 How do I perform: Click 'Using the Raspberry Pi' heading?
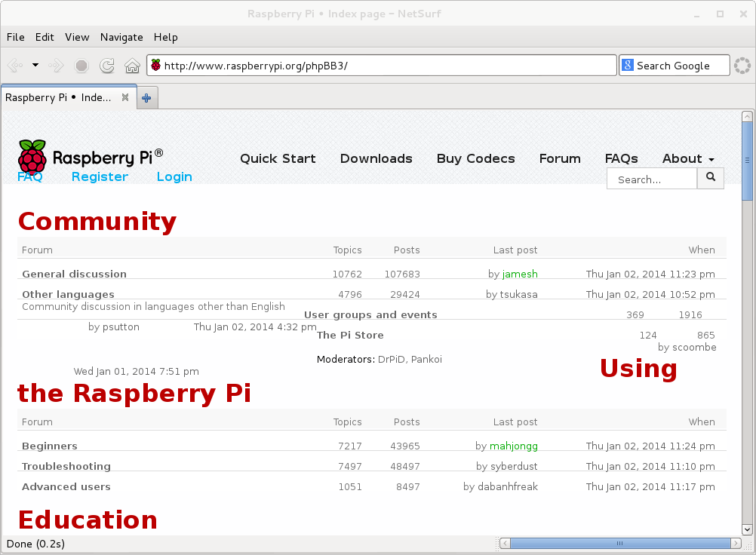point(134,393)
